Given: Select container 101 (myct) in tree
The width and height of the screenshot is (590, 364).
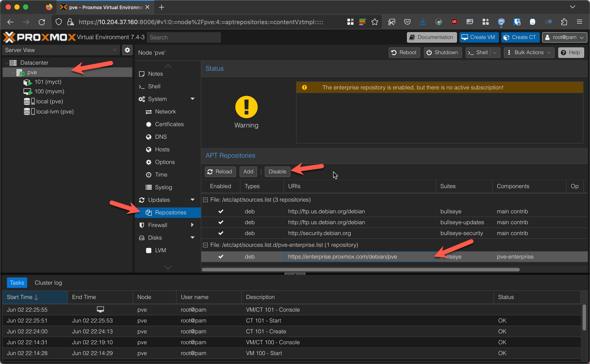Looking at the screenshot, I should [48, 82].
